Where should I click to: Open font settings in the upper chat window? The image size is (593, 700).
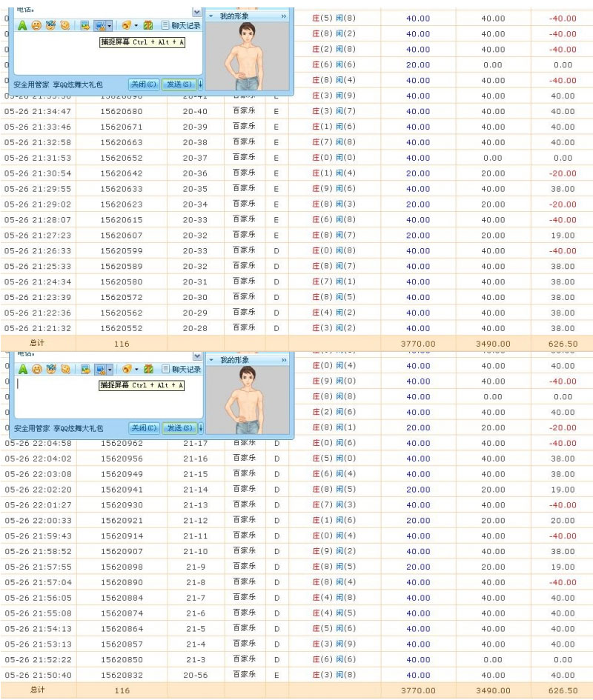[x=22, y=25]
